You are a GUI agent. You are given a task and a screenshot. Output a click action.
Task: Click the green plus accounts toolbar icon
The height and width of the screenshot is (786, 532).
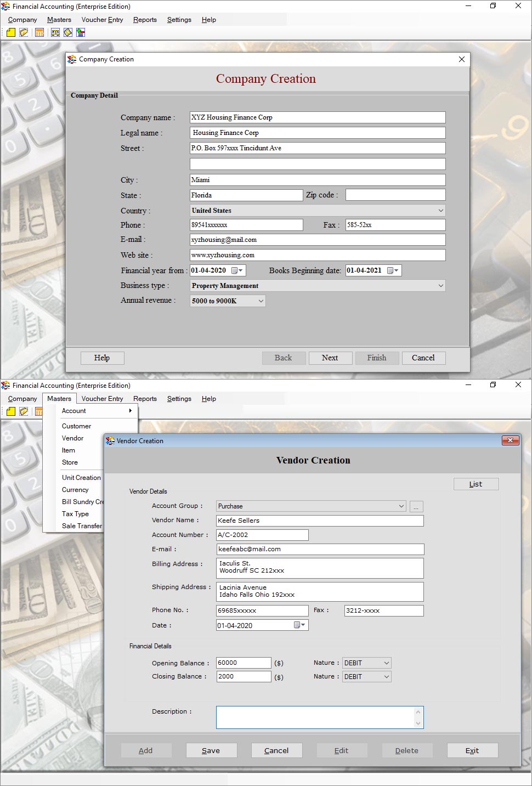80,32
